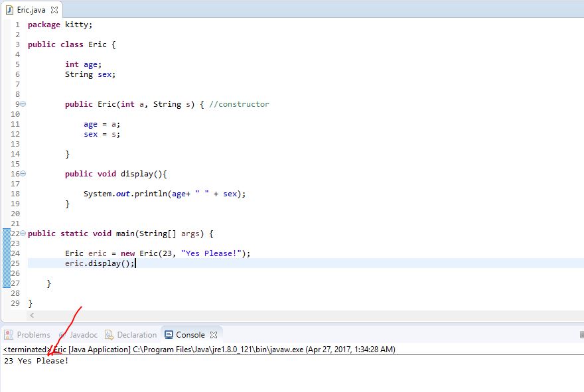Collapse the display method fold at line 16
The width and height of the screenshot is (584, 392).
click(x=23, y=174)
